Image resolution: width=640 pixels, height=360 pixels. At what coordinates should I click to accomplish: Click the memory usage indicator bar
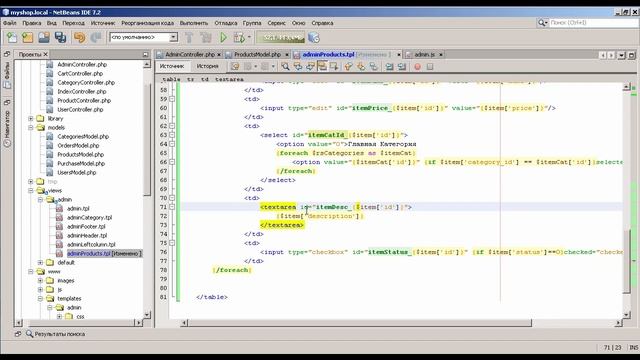pyautogui.click(x=281, y=38)
